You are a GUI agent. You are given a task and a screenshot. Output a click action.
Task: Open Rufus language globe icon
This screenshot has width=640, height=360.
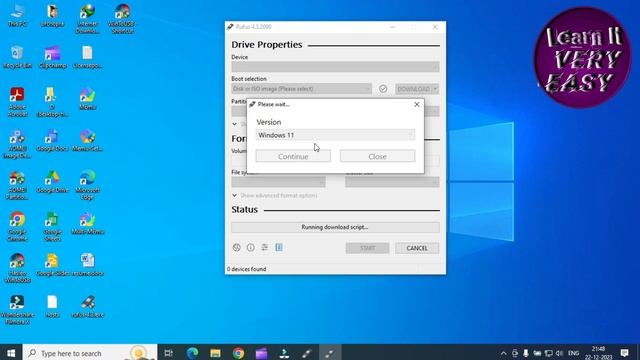pyautogui.click(x=236, y=247)
